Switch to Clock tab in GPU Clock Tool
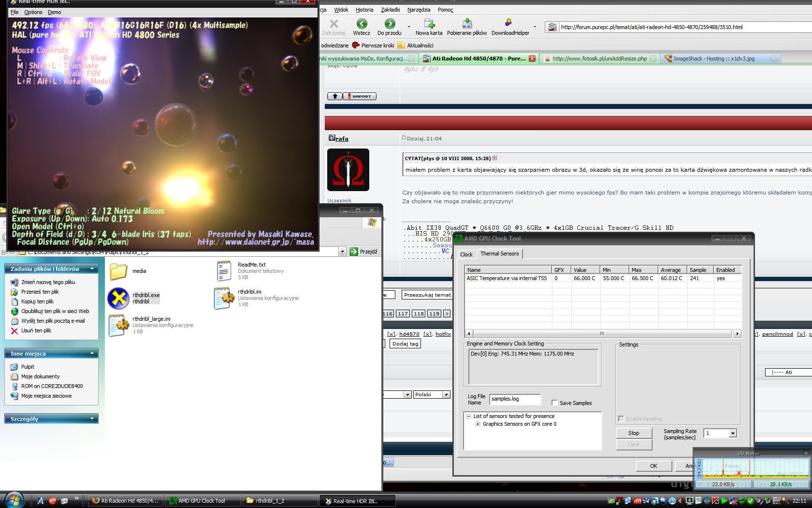 point(466,254)
